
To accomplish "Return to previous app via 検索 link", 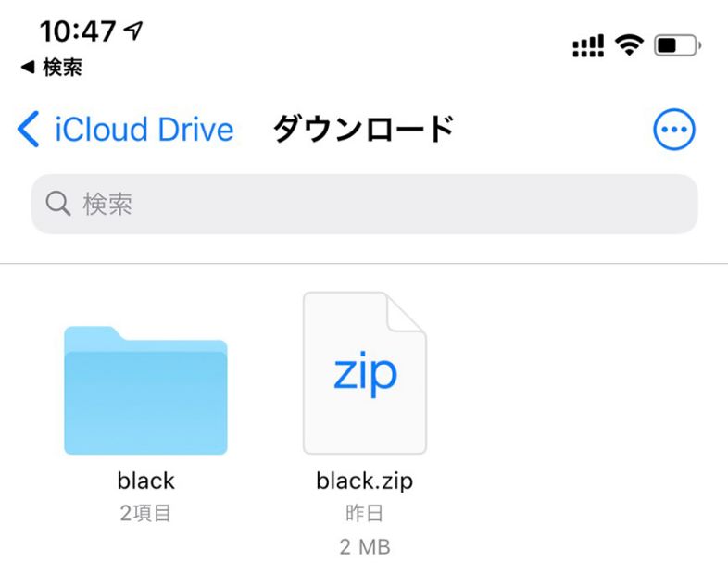I will [x=52, y=69].
